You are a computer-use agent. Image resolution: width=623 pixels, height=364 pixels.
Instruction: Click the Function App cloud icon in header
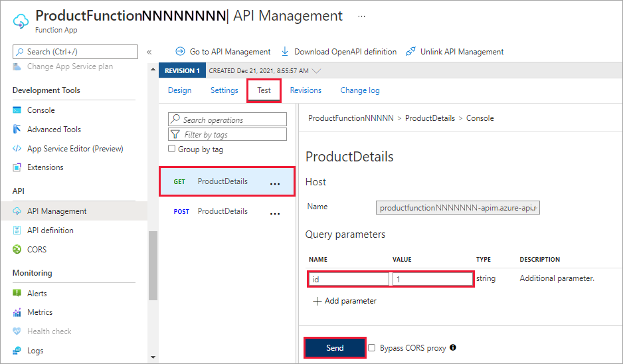(x=21, y=21)
